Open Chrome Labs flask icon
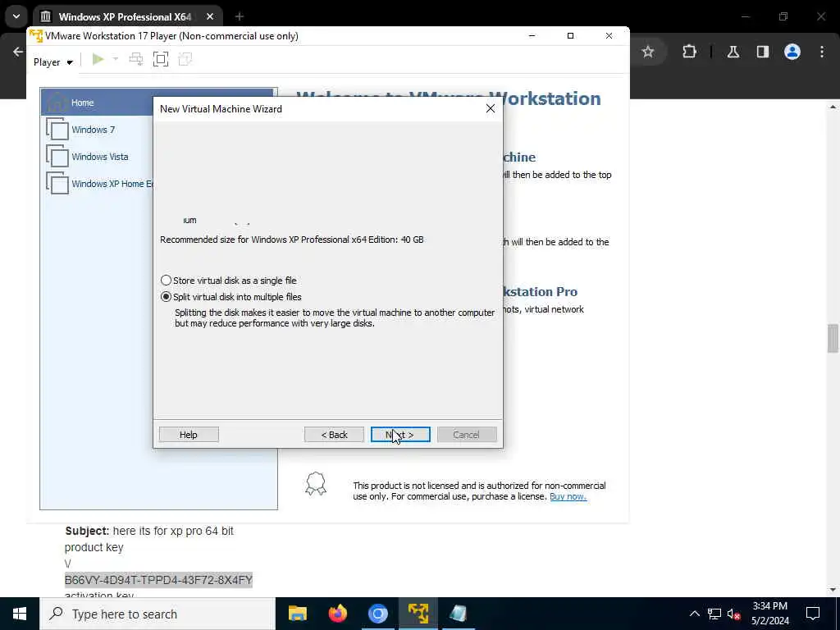Viewport: 840px width, 630px height. pyautogui.click(x=733, y=52)
